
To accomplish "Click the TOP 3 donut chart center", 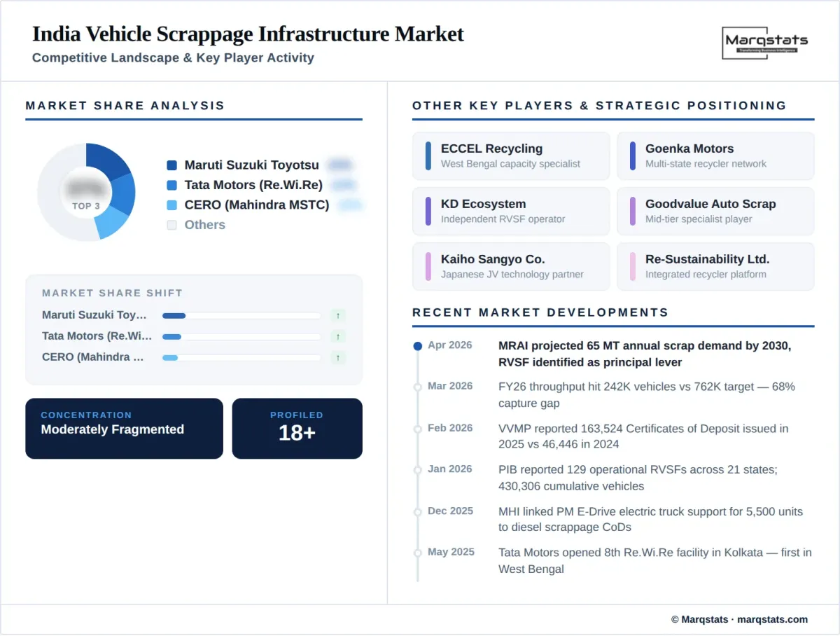I will (x=86, y=193).
